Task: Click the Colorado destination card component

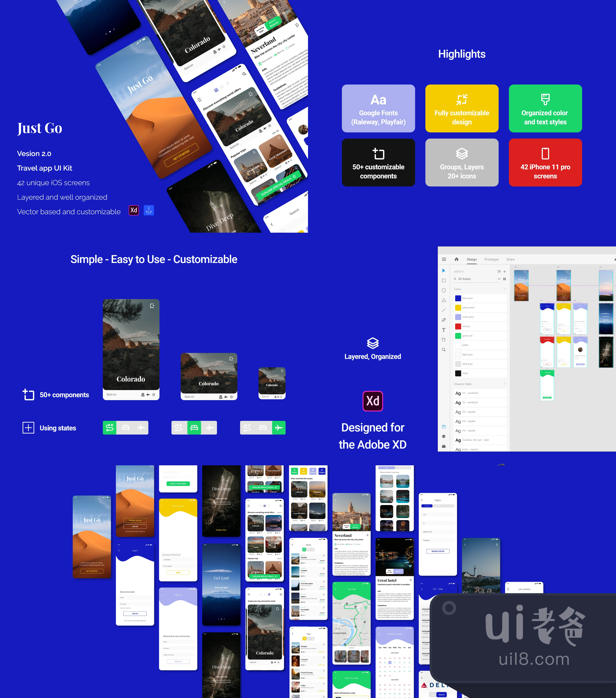Action: point(131,345)
